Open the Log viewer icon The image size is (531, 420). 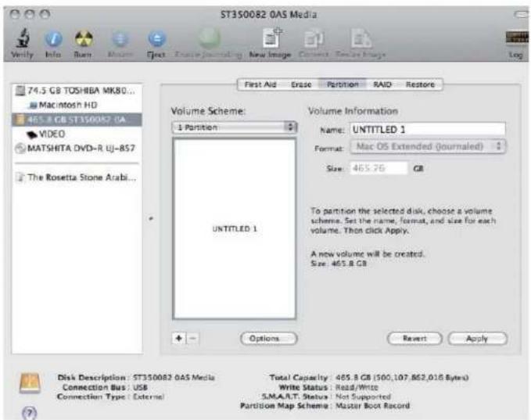click(x=516, y=38)
